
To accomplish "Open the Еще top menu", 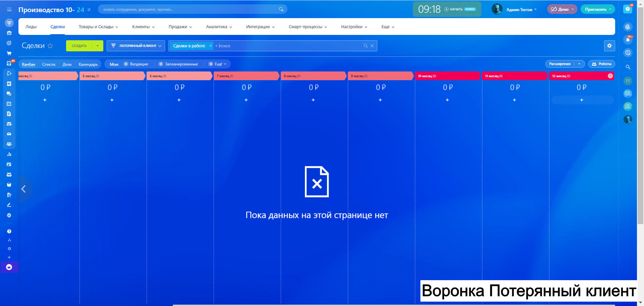I will point(388,27).
